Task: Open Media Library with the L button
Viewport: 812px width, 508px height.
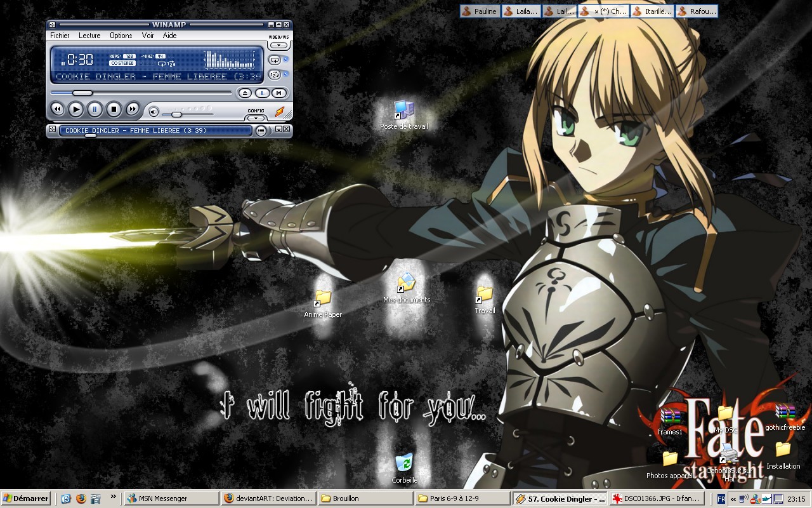Action: click(x=262, y=93)
